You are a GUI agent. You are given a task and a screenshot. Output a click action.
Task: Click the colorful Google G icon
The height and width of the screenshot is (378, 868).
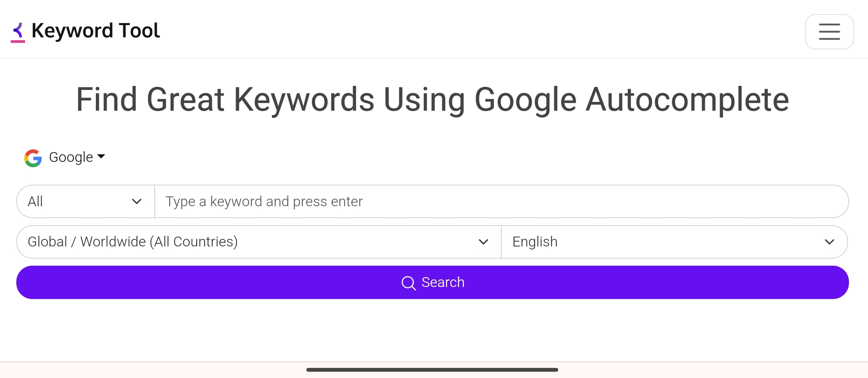click(x=33, y=158)
